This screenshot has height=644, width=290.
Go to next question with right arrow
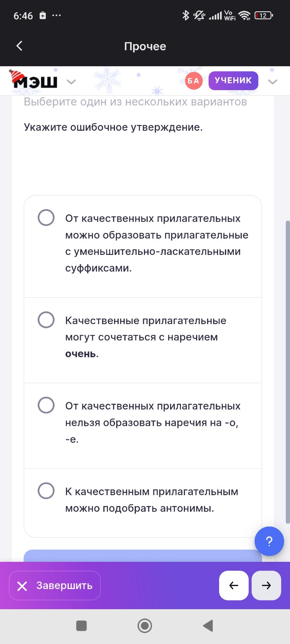click(x=266, y=585)
